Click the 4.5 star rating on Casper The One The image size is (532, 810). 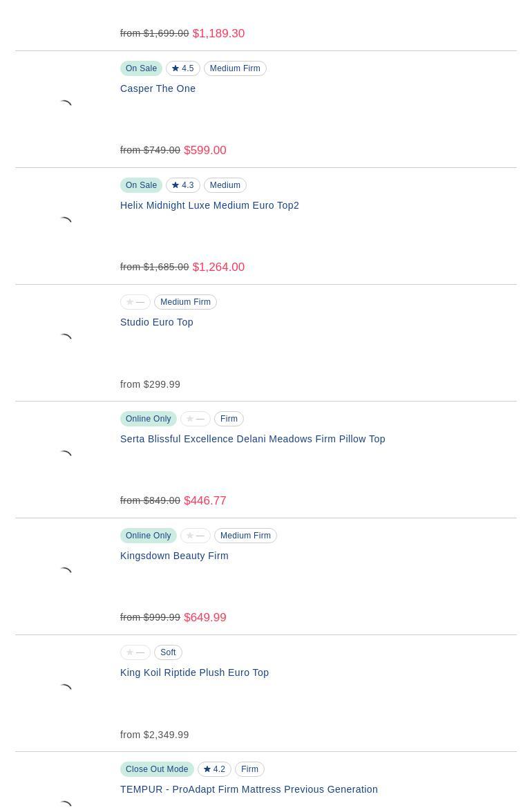tap(183, 68)
